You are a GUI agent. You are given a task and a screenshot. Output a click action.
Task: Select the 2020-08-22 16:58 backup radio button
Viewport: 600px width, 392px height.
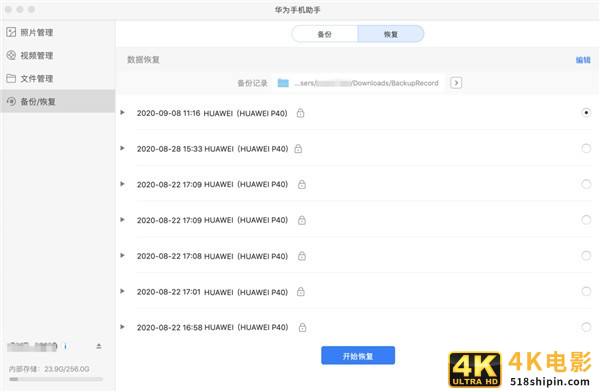(x=586, y=327)
